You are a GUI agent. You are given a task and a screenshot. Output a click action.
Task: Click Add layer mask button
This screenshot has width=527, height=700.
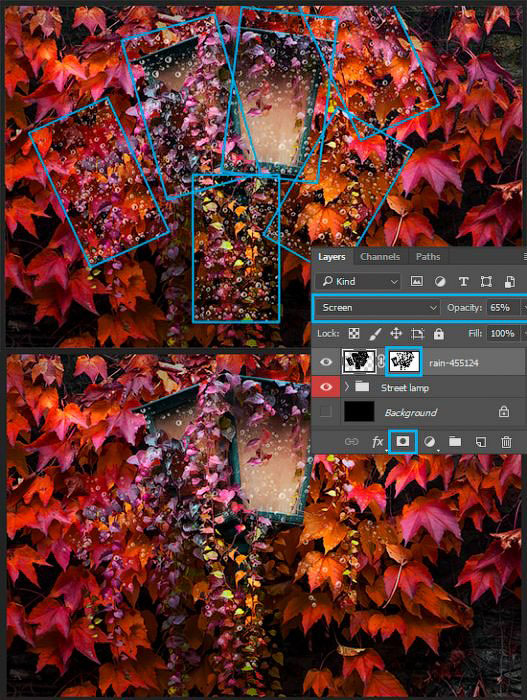pos(402,442)
